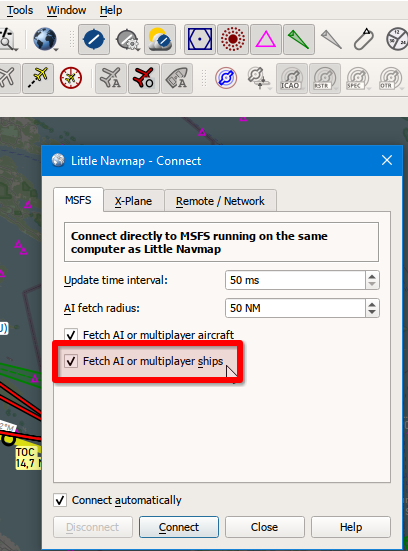Toggle MSA sector circle icon
The height and width of the screenshot is (551, 408).
click(x=396, y=39)
